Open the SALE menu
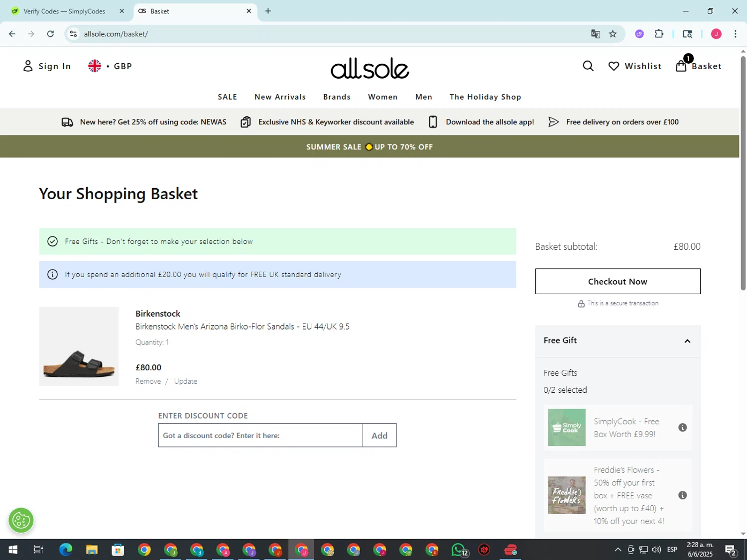The width and height of the screenshot is (747, 560). point(227,97)
